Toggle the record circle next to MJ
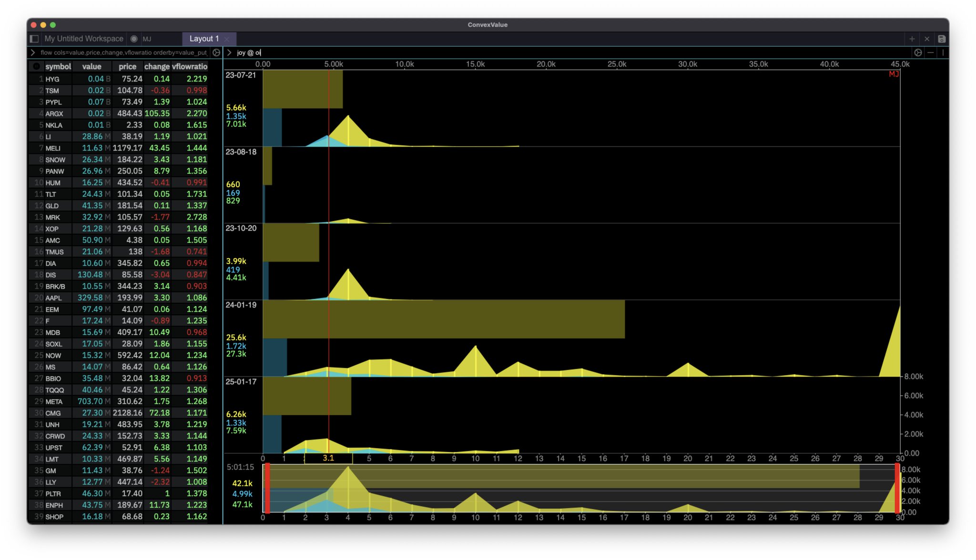The height and width of the screenshot is (560, 976). (134, 39)
